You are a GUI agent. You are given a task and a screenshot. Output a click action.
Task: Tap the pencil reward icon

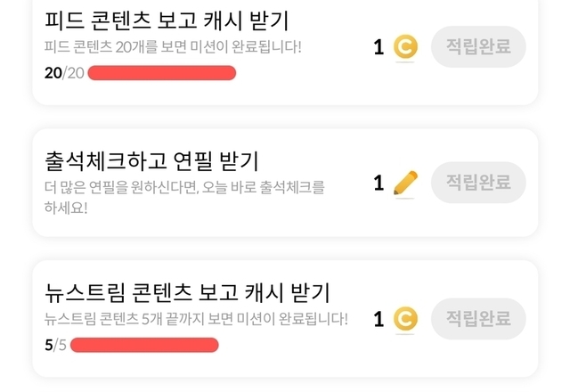[405, 183]
